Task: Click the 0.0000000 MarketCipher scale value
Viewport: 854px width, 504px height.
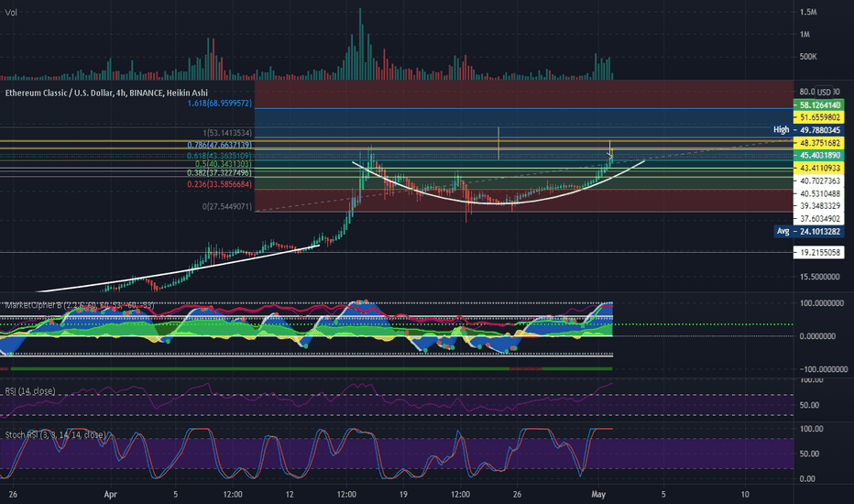Action: (x=817, y=336)
